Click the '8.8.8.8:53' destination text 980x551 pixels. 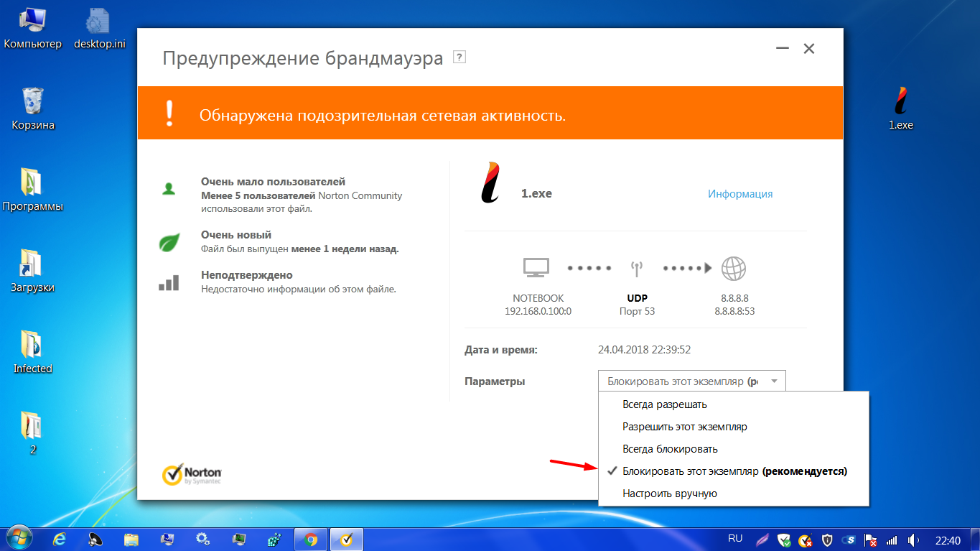[734, 312]
